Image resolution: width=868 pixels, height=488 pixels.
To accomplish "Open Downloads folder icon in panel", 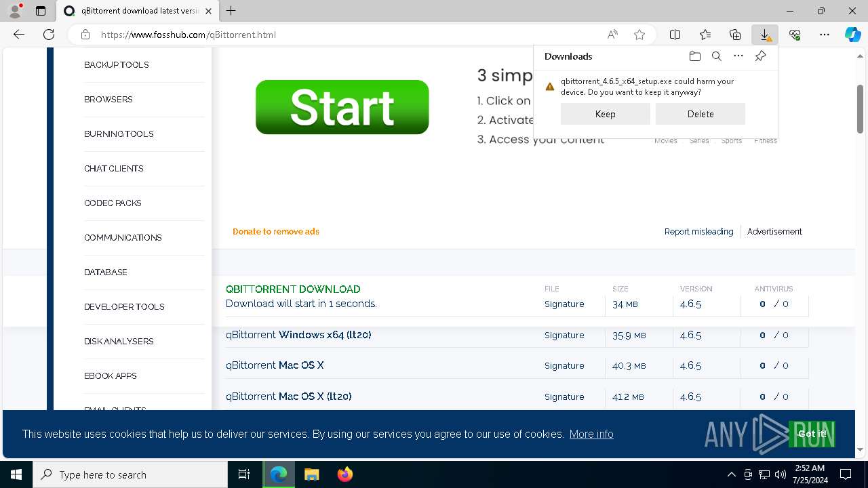I will pos(694,56).
